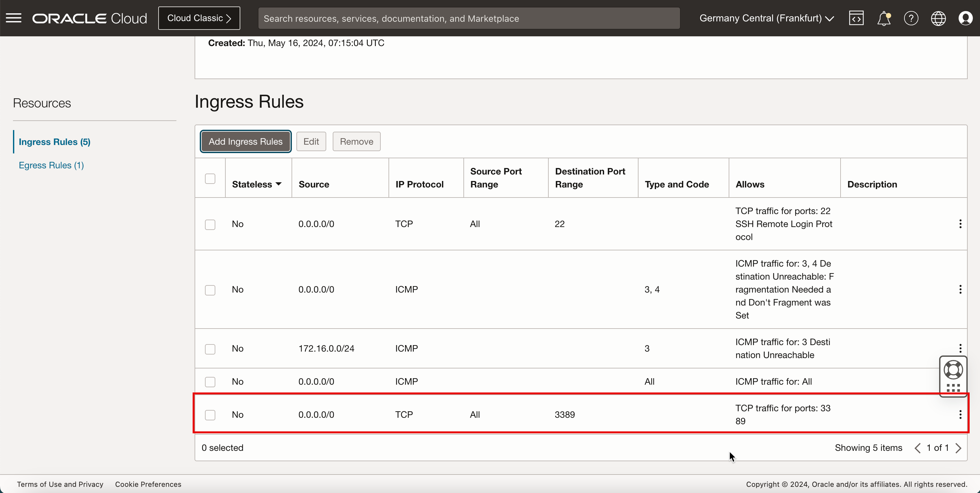Click the three-dot menu for RDP rule
This screenshot has width=980, height=493.
pyautogui.click(x=960, y=415)
